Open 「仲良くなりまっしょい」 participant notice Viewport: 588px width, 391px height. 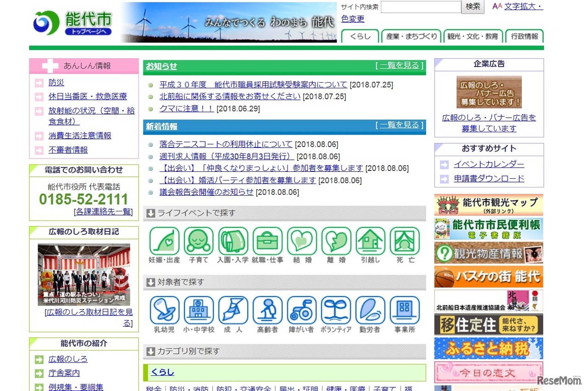[261, 168]
